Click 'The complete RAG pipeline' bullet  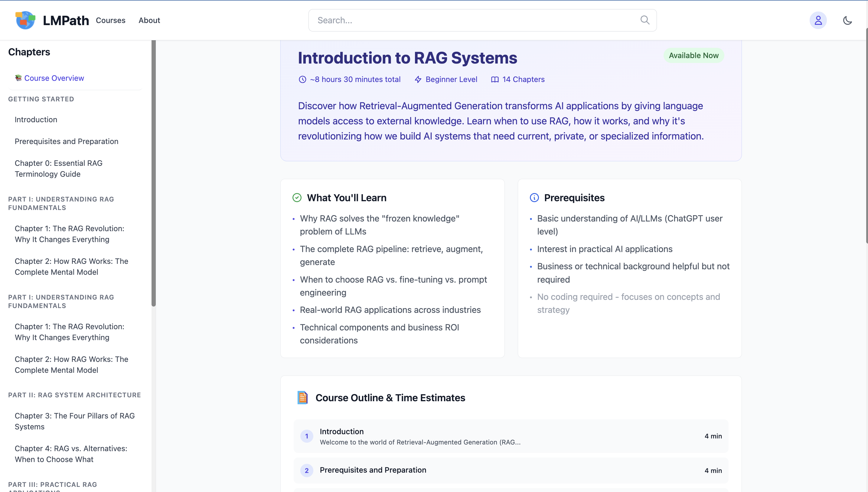click(x=391, y=255)
